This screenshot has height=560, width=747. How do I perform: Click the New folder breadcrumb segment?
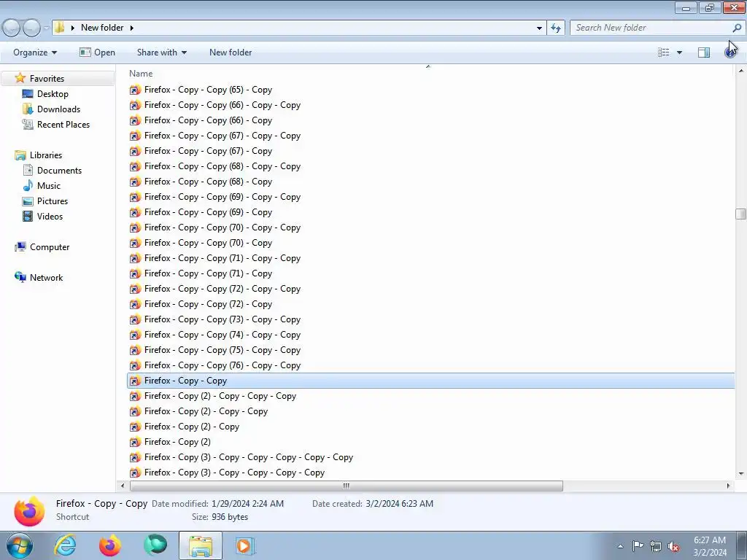(102, 28)
